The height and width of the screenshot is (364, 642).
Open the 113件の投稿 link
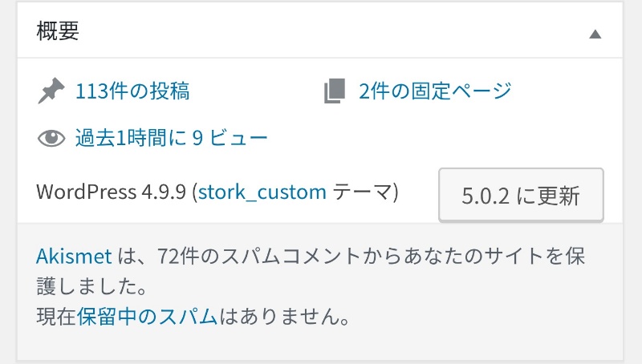132,91
